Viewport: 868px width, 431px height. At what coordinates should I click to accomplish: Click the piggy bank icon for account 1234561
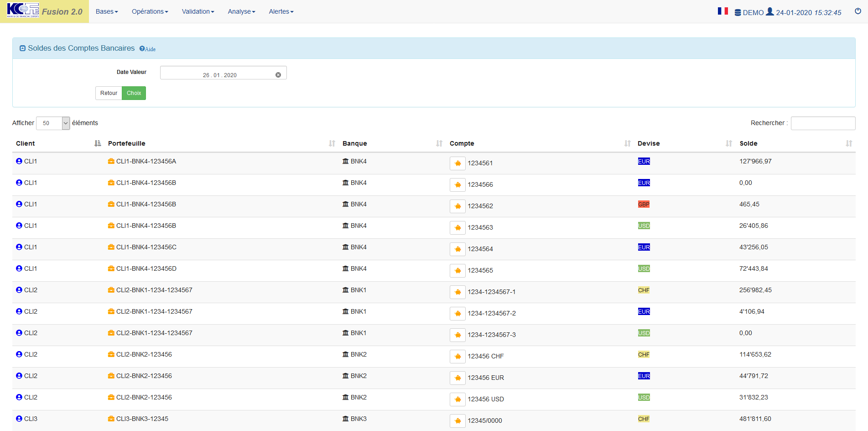[x=457, y=163]
